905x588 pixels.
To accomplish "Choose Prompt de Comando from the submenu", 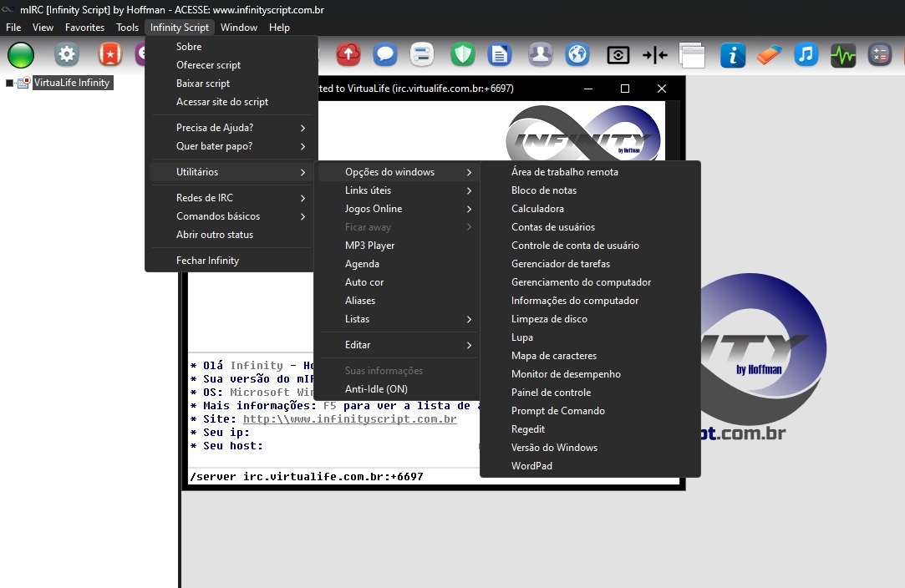I will click(x=558, y=411).
